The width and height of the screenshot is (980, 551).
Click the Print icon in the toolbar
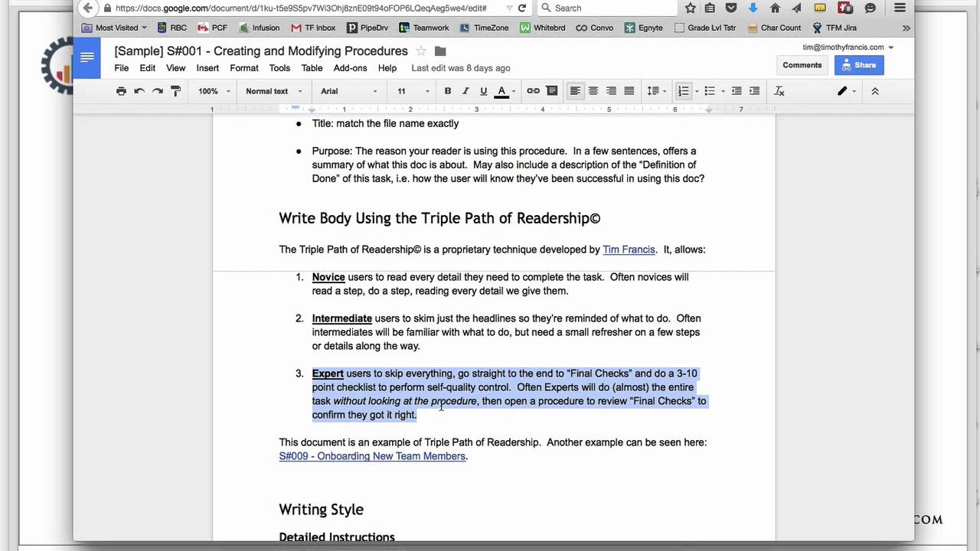(121, 91)
